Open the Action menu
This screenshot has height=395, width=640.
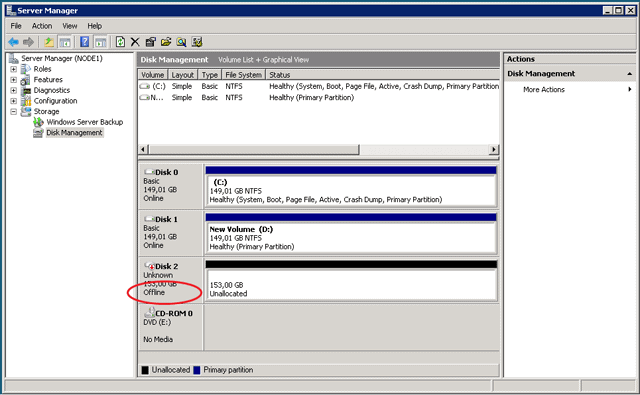[42, 26]
